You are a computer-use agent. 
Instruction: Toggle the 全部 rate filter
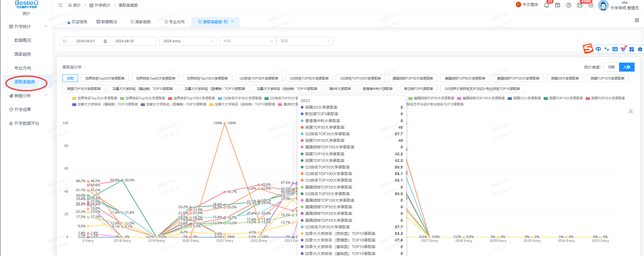click(x=70, y=79)
